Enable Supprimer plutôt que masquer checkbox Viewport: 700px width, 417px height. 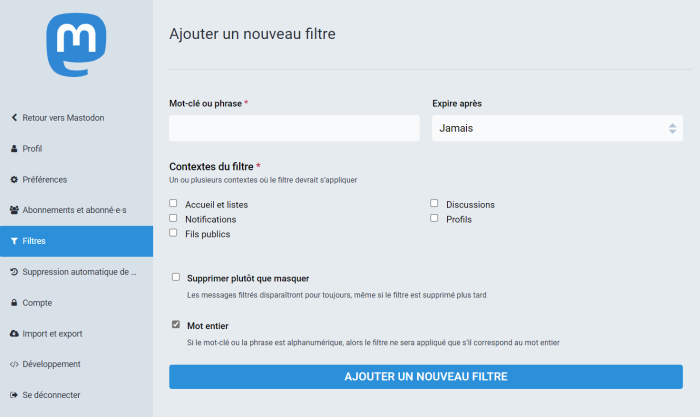pyautogui.click(x=176, y=277)
